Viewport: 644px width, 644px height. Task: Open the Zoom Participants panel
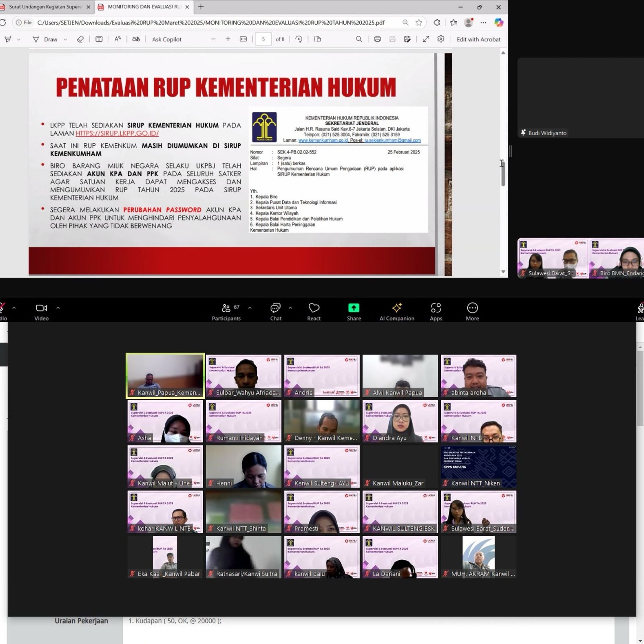pos(226,312)
